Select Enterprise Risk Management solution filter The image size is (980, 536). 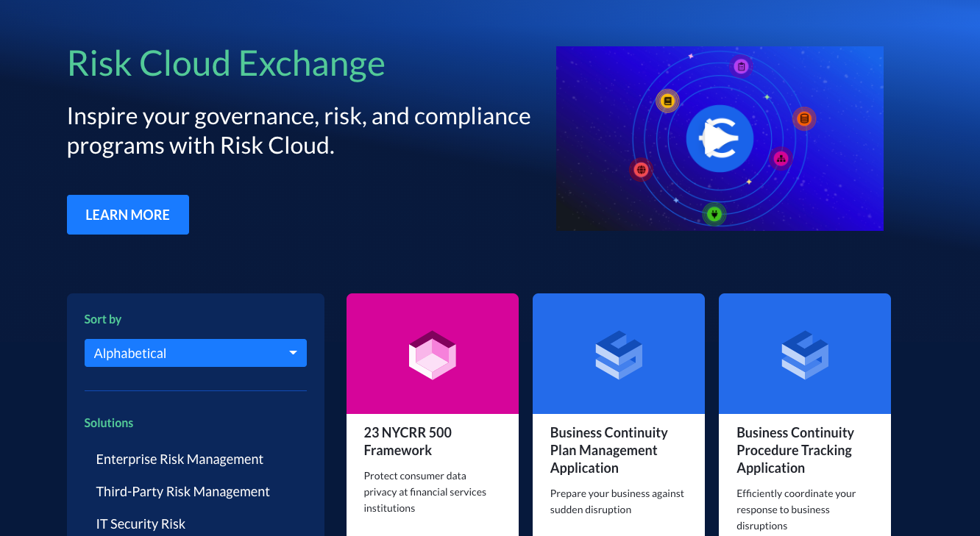coord(180,459)
